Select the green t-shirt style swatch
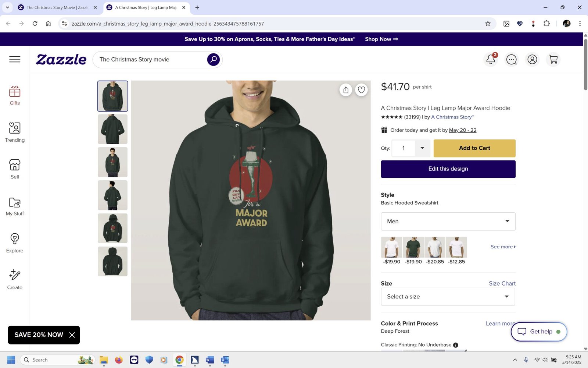 tap(413, 247)
